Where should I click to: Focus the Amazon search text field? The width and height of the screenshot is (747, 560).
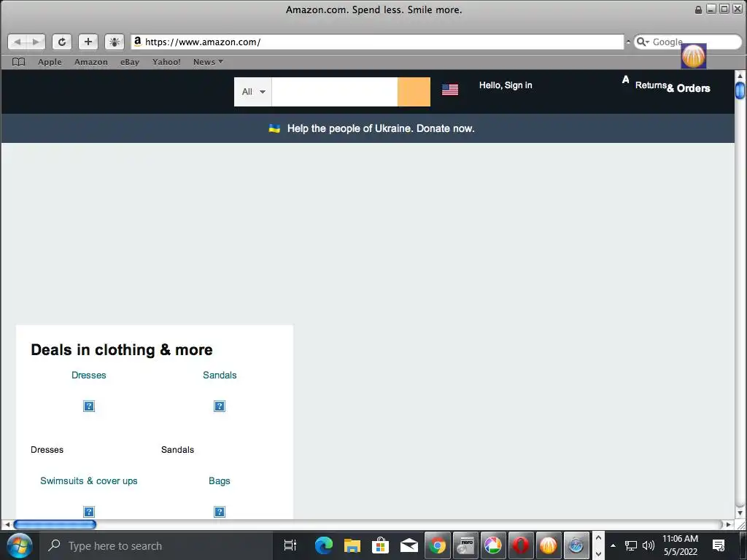pos(334,91)
